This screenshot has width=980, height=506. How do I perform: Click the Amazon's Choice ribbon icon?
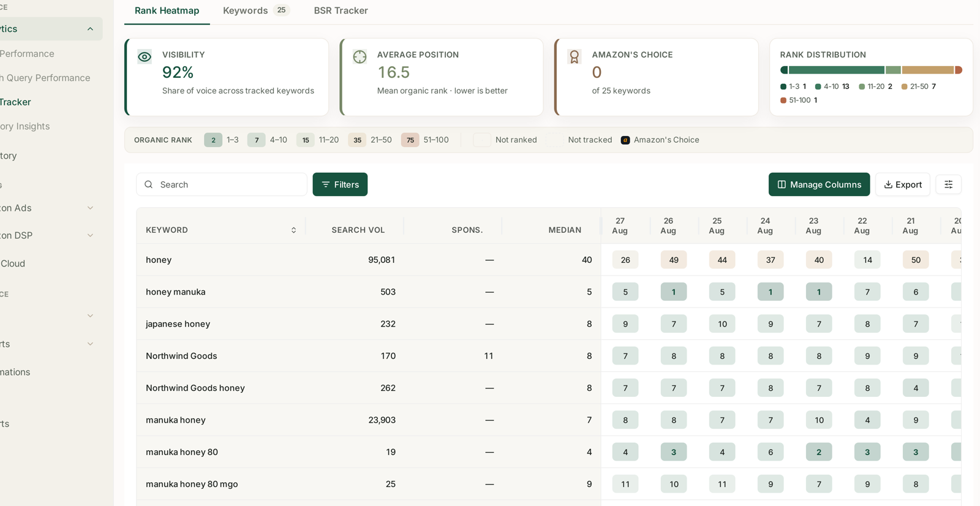(575, 57)
